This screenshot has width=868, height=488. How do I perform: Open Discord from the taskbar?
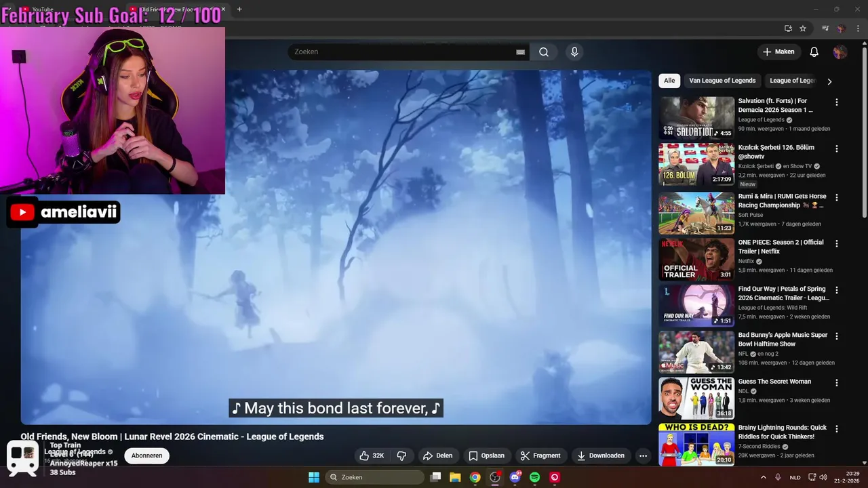click(x=515, y=477)
